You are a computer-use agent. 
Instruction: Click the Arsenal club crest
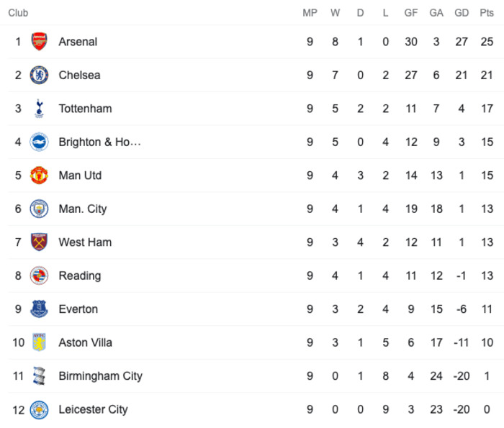tap(39, 42)
